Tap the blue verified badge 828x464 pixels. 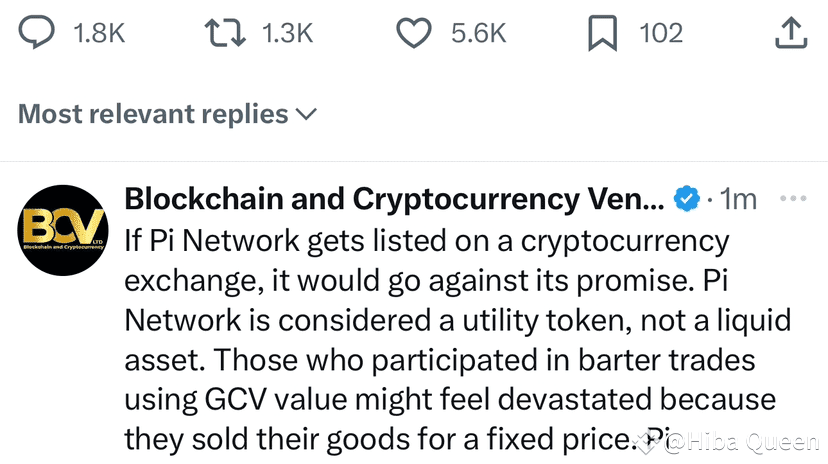click(685, 200)
